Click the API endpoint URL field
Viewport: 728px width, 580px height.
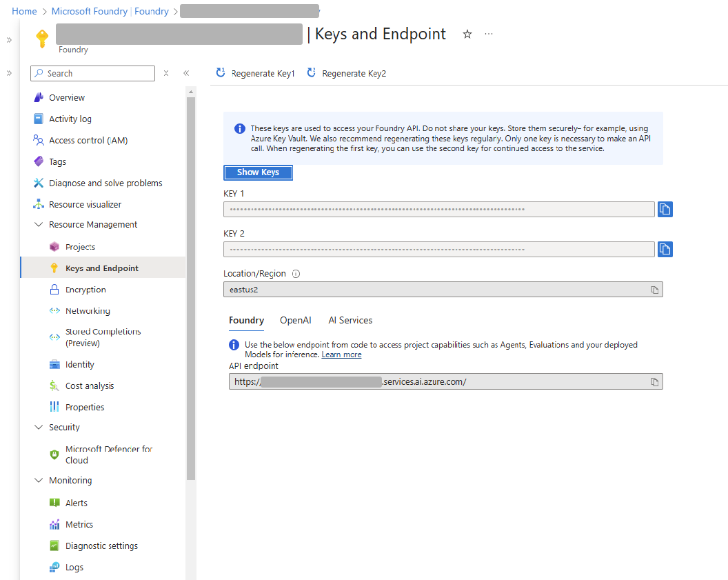[x=446, y=381]
